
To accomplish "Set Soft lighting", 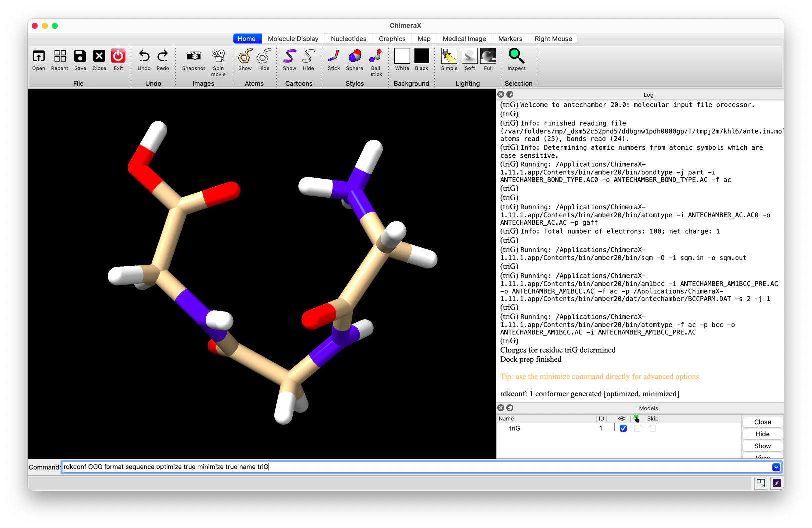I will coord(470,60).
